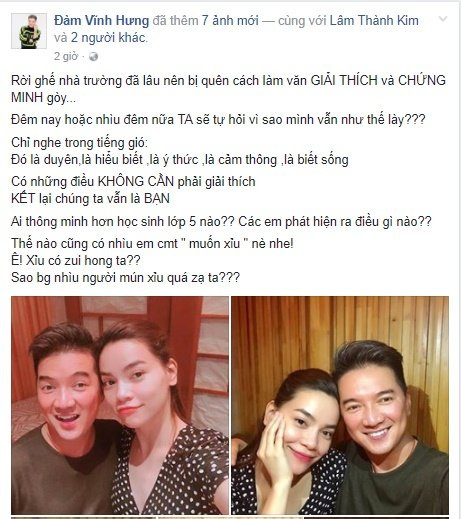This screenshot has height=519, width=461.
Task: Expand the post options chevron
Action: [x=443, y=19]
